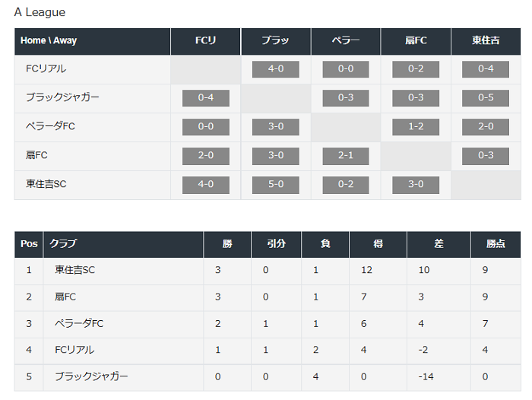
Task: Select the 差 column header
Action: pos(439,244)
